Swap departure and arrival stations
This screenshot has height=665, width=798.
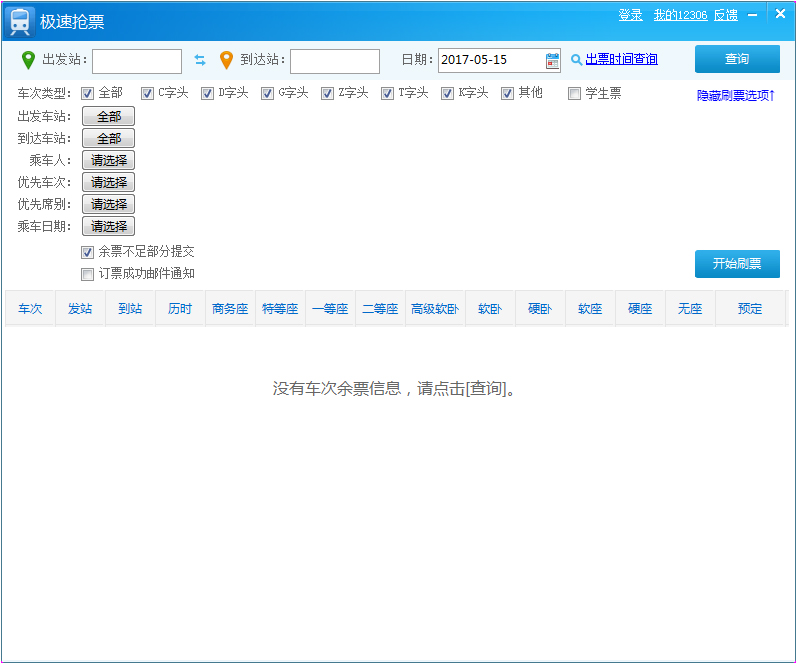(x=200, y=60)
